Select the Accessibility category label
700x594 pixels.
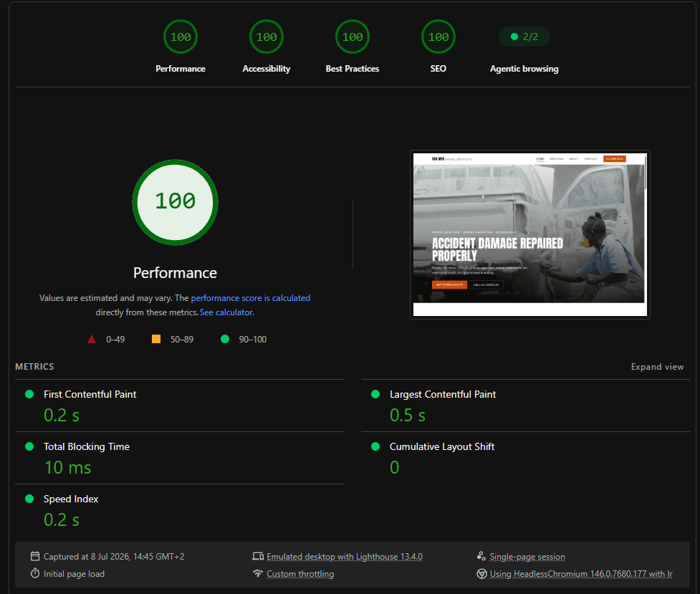click(x=267, y=69)
